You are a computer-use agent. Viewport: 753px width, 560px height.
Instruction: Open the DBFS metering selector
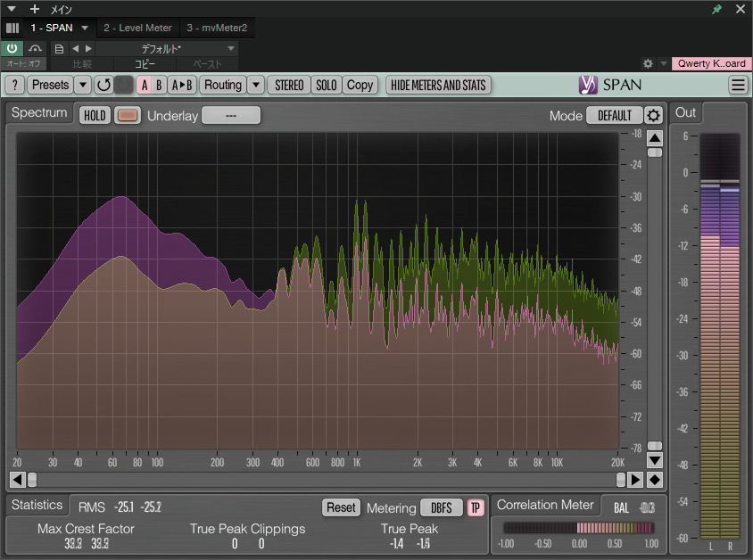[x=442, y=507]
